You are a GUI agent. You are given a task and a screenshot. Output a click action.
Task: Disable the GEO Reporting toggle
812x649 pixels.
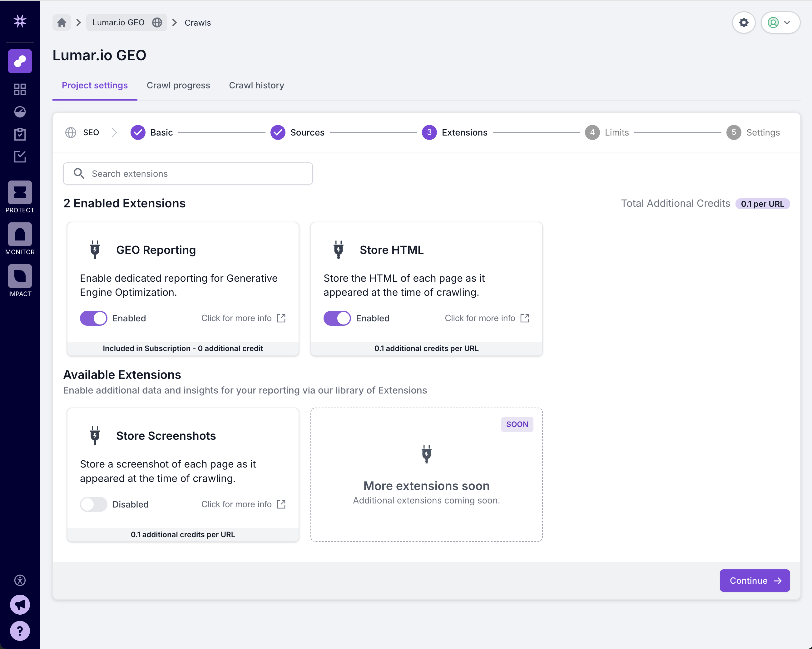(93, 318)
